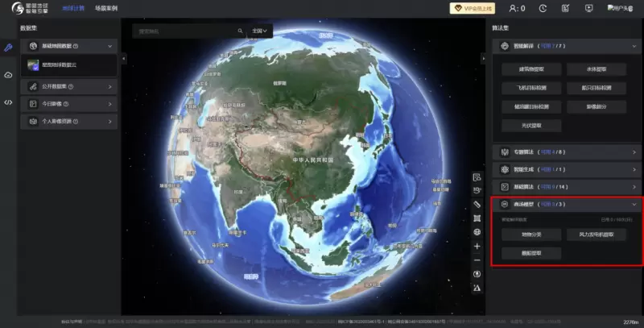Open the history clock icon in header
644x328 pixels.
coord(543,9)
